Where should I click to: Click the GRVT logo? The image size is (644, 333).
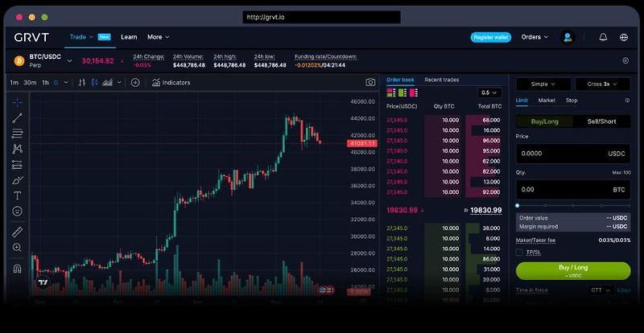click(x=31, y=37)
